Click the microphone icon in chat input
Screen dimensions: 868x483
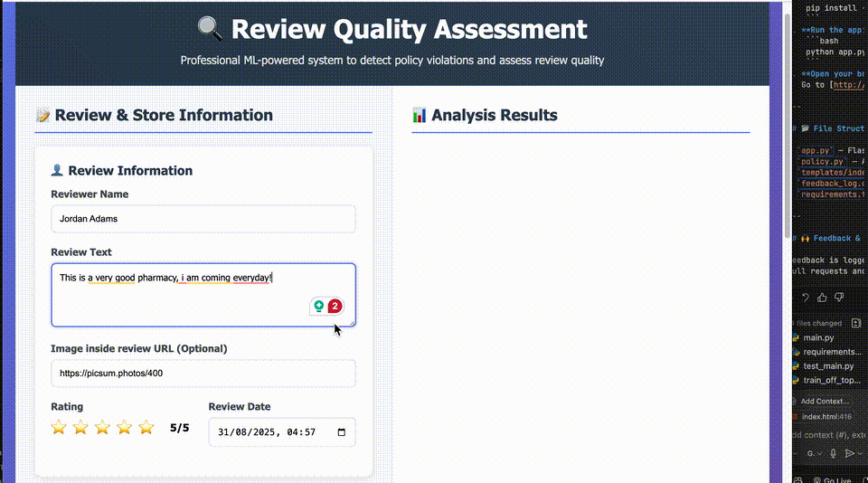[x=833, y=453]
